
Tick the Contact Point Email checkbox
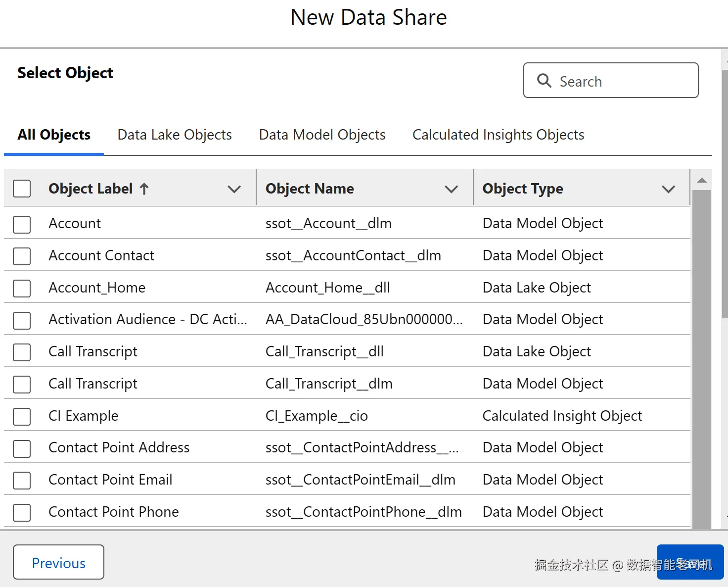tap(22, 480)
